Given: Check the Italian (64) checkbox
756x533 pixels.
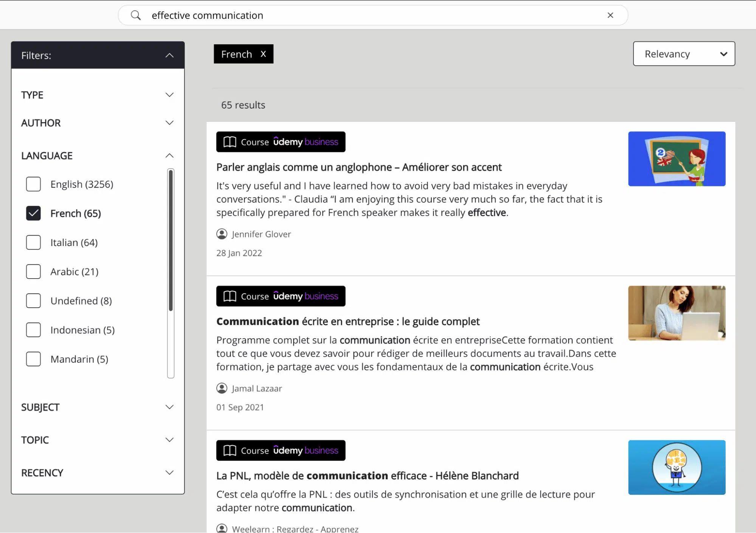Looking at the screenshot, I should [33, 242].
